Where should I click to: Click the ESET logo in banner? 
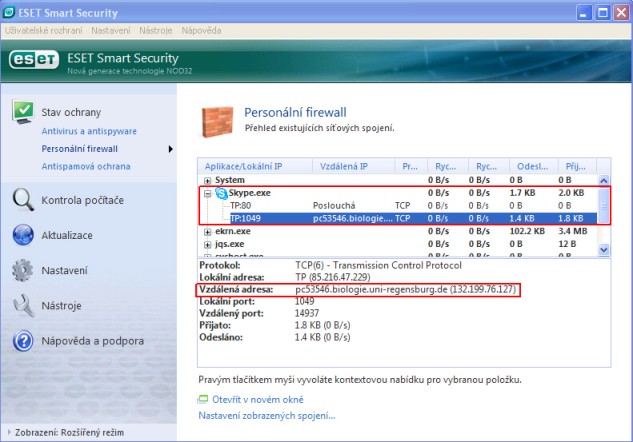34,60
